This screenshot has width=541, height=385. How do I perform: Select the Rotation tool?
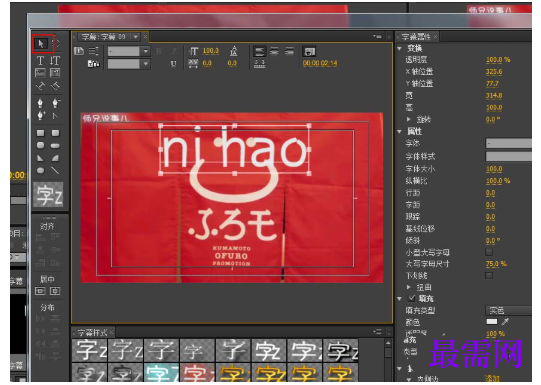[57, 44]
